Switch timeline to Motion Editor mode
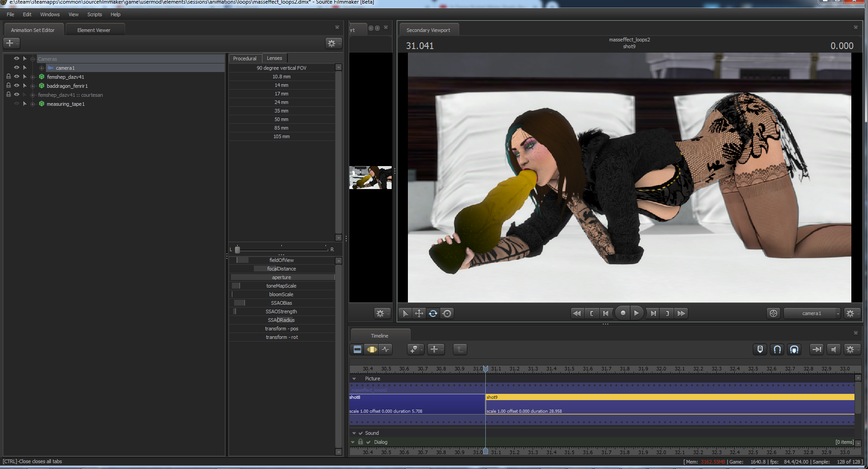The image size is (868, 469). pos(372,349)
